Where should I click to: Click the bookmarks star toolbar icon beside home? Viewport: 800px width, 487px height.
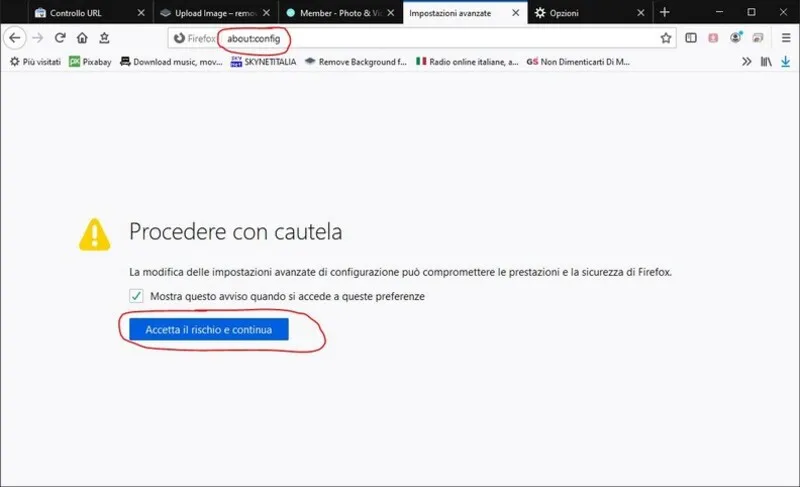point(104,38)
